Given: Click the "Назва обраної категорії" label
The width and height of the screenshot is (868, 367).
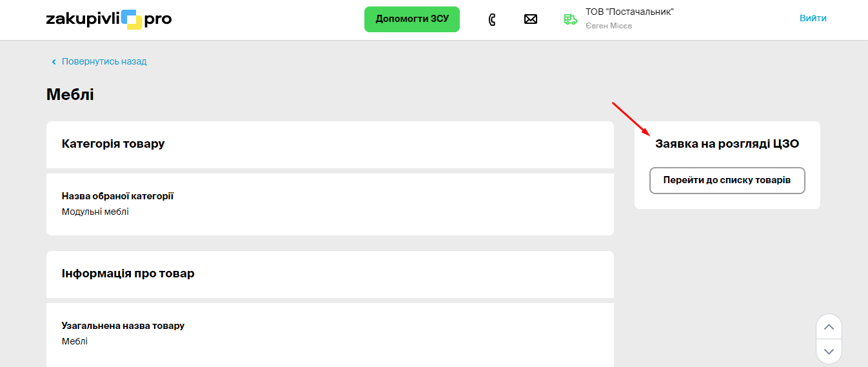Looking at the screenshot, I should pos(117,196).
